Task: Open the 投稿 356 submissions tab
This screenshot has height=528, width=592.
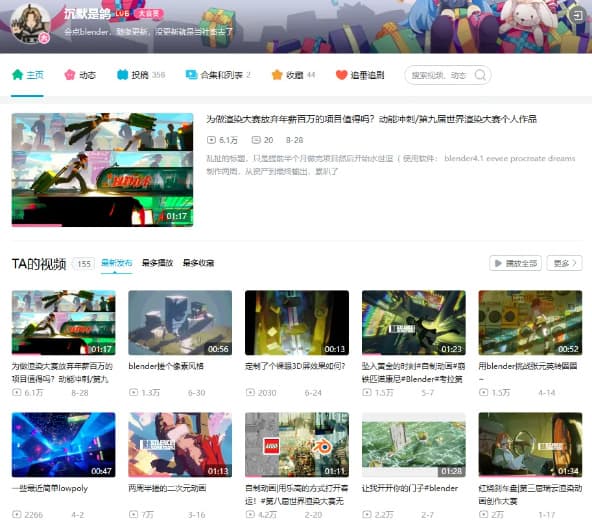Action: 141,75
